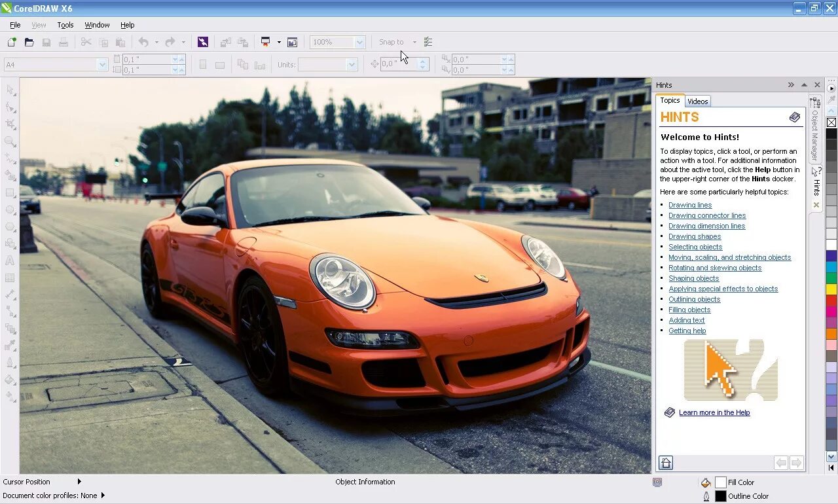This screenshot has height=504, width=838.
Task: Click the Help book icon in Hints
Action: point(795,117)
